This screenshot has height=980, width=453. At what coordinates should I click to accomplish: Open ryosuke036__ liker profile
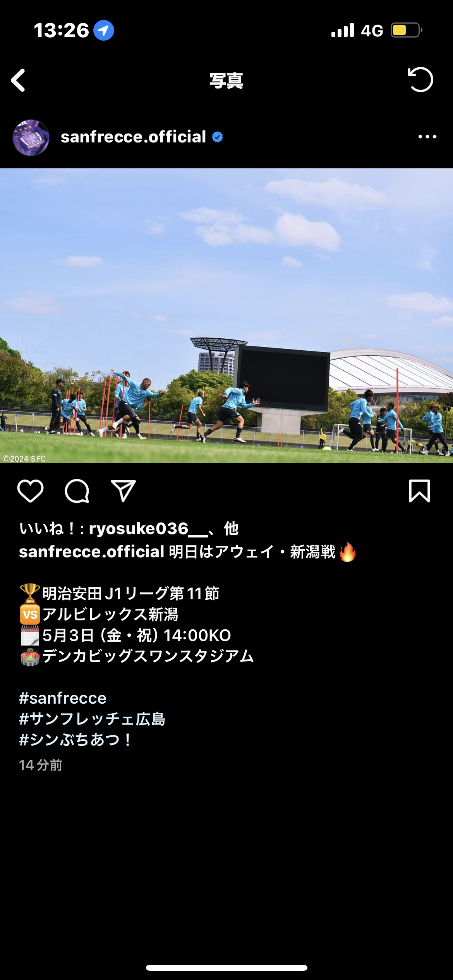pyautogui.click(x=148, y=529)
